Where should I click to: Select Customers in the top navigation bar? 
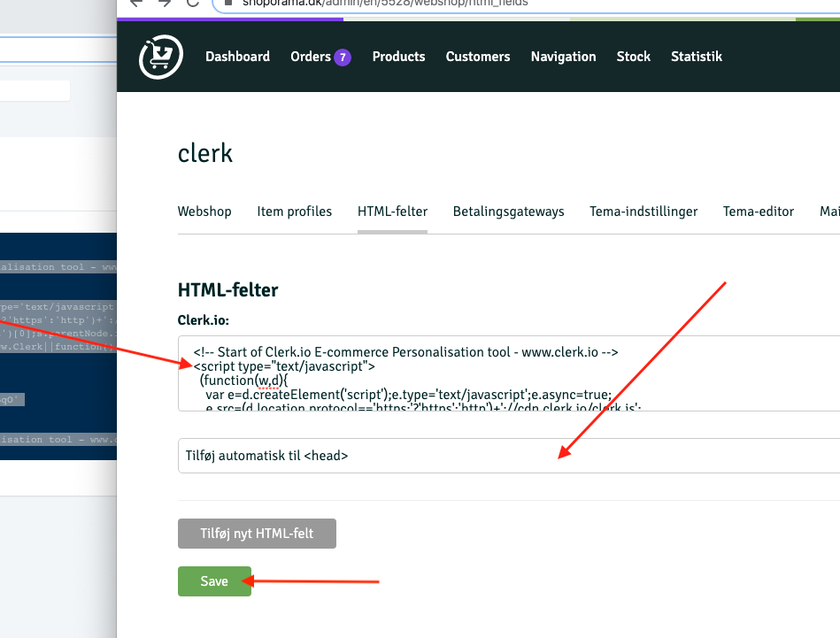[477, 57]
